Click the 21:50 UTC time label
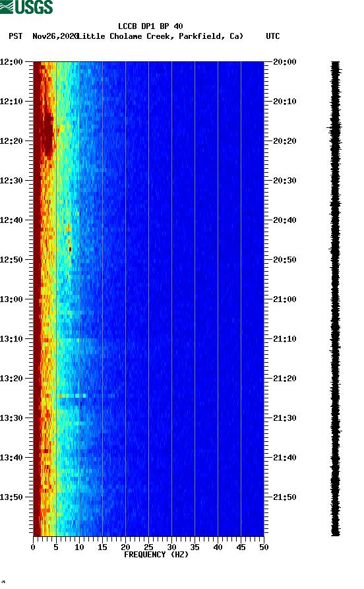364x589 pixels. 285,497
